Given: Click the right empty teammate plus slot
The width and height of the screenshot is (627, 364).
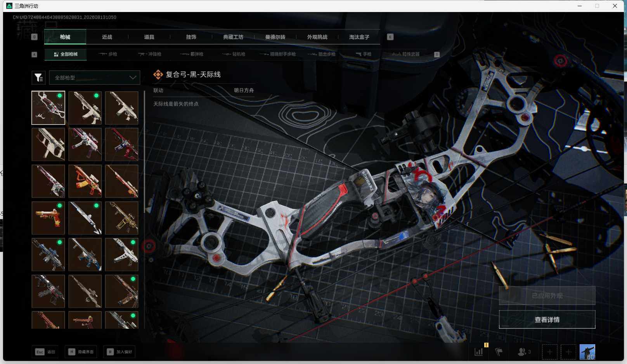Looking at the screenshot, I should coord(568,352).
